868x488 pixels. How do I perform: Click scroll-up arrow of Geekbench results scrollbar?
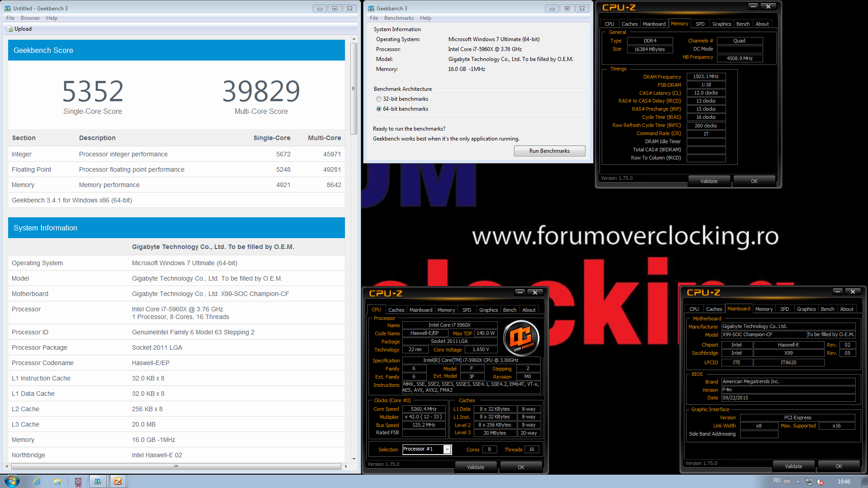[354, 39]
